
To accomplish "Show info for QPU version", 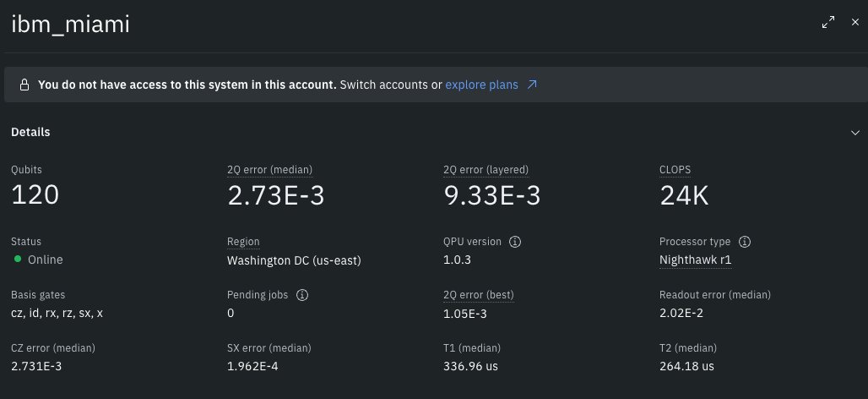I will [515, 242].
